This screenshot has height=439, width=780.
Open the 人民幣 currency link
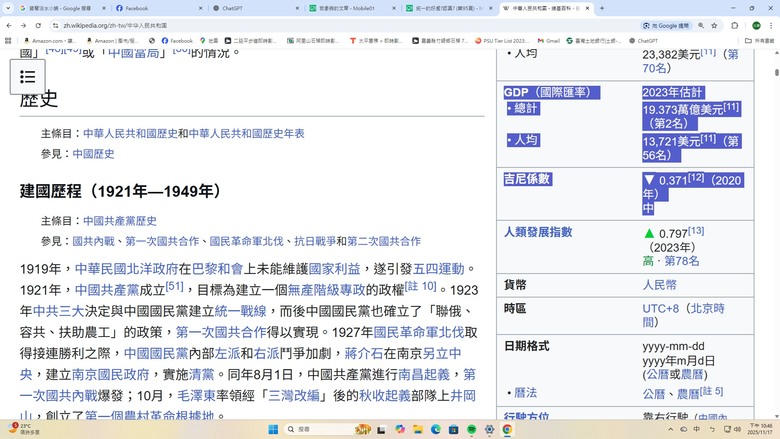[660, 285]
